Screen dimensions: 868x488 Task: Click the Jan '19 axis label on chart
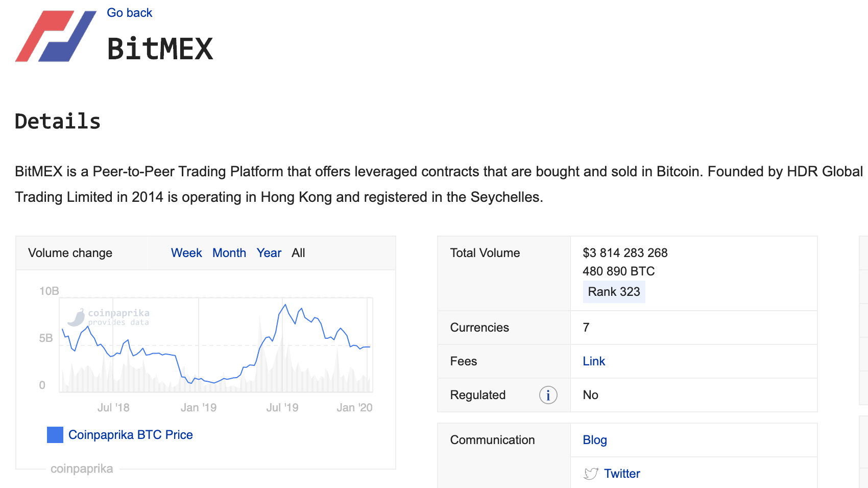[x=199, y=408]
